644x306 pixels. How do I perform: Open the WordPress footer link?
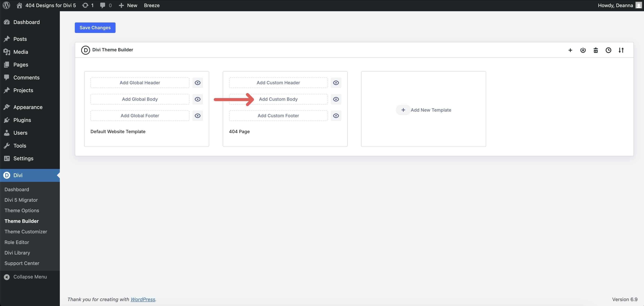coord(143,299)
